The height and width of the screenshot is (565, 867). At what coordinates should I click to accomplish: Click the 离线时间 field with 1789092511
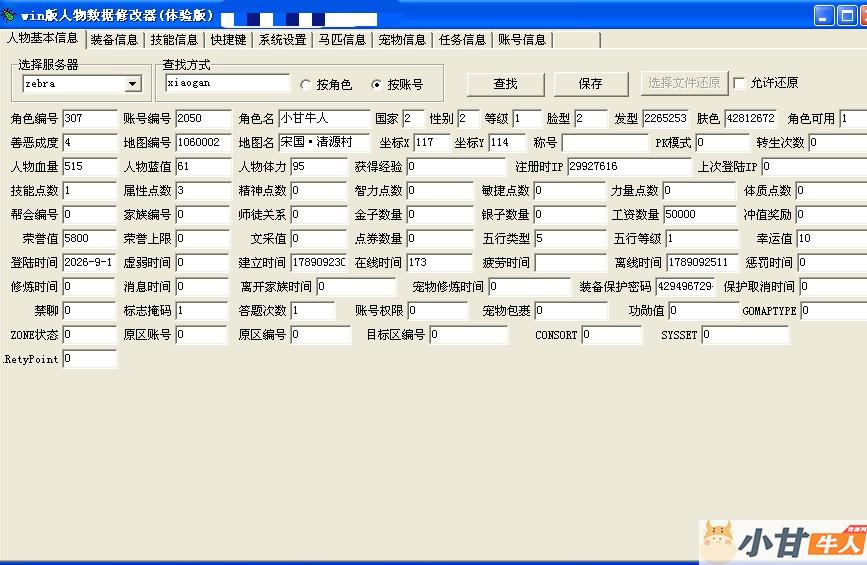click(x=702, y=263)
